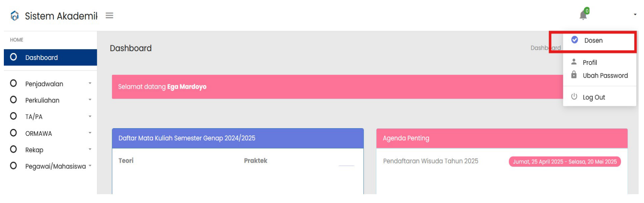Click the lock icon beside Ubah Password
Viewport: 644px width, 203px height.
click(x=574, y=75)
